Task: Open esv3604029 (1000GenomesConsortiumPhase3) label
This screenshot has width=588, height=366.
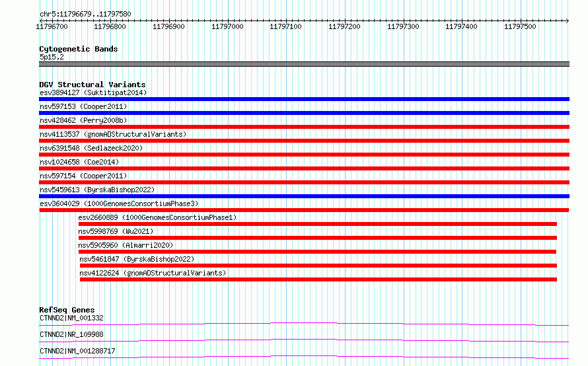Action: [x=119, y=203]
